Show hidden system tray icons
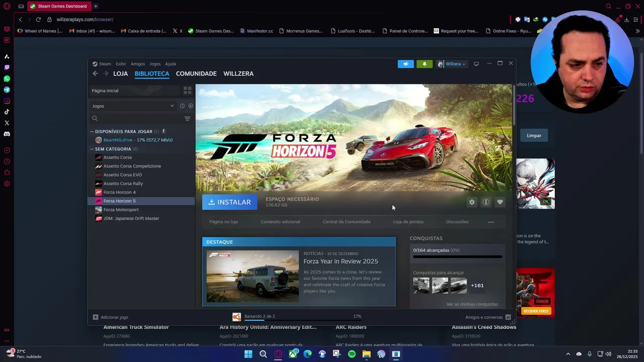The image size is (644, 362). pyautogui.click(x=568, y=354)
